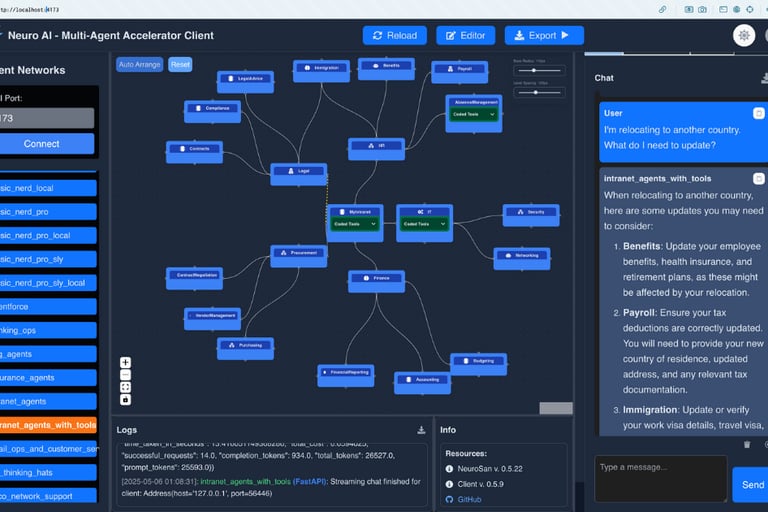Toggle the graph interactivity lock icon
The height and width of the screenshot is (512, 768).
(x=125, y=400)
